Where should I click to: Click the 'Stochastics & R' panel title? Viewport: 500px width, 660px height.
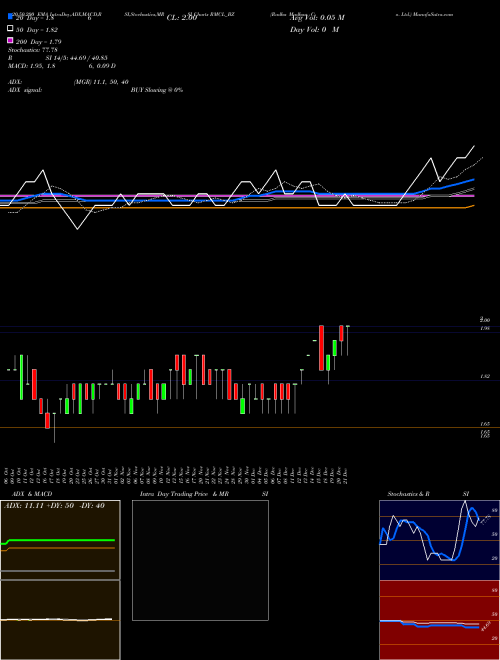pos(409,494)
